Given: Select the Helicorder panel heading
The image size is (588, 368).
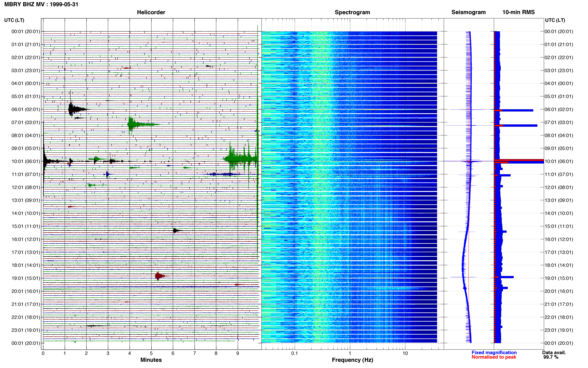Looking at the screenshot, I should point(151,12).
